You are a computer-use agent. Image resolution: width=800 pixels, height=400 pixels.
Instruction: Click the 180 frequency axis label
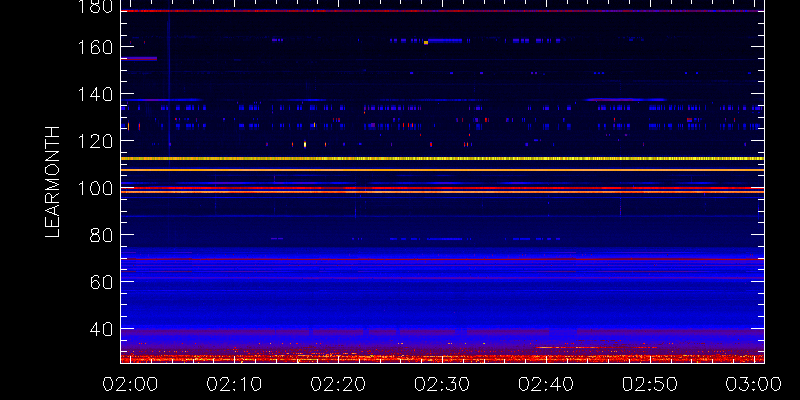coord(96,6)
